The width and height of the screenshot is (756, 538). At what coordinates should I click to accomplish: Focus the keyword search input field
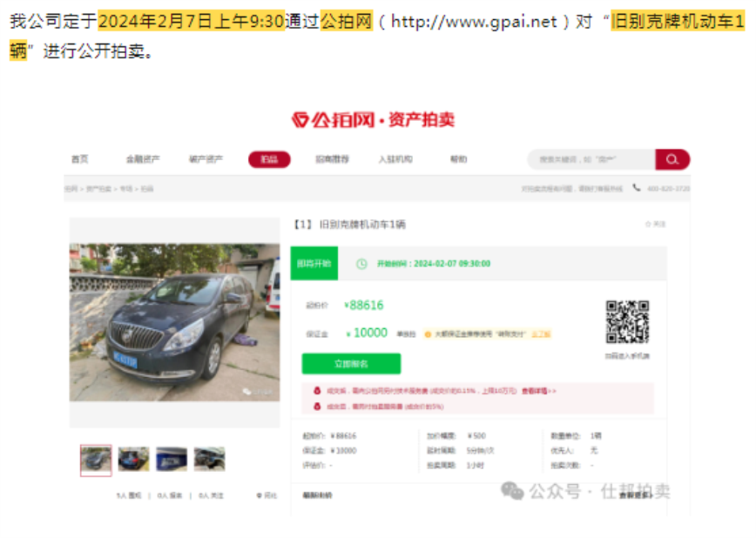tap(591, 159)
